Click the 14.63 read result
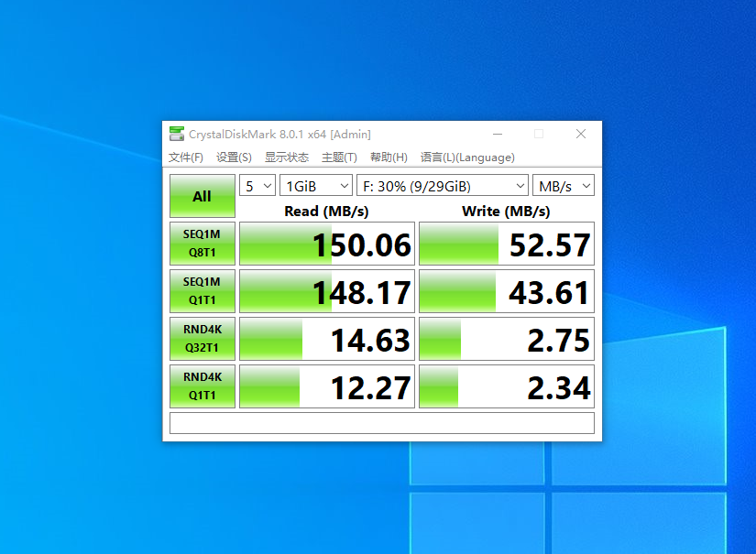The width and height of the screenshot is (756, 554). tap(327, 339)
